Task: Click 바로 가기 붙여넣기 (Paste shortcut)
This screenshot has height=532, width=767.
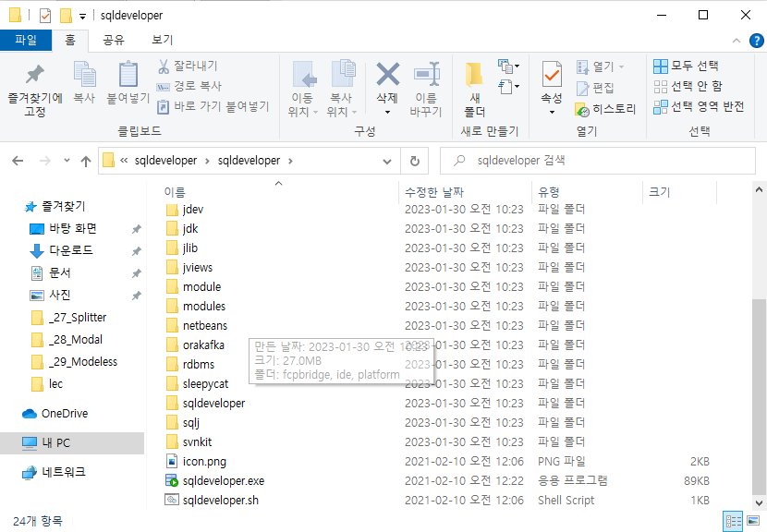Action: (213, 106)
